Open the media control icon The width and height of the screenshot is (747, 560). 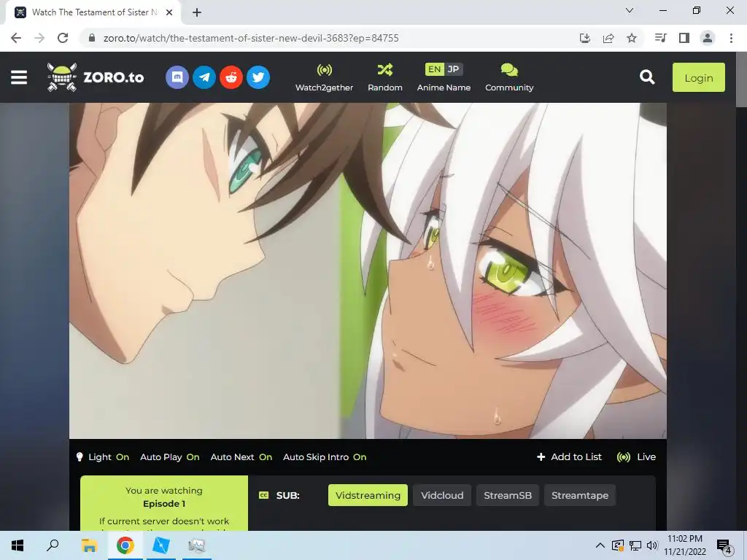point(661,38)
